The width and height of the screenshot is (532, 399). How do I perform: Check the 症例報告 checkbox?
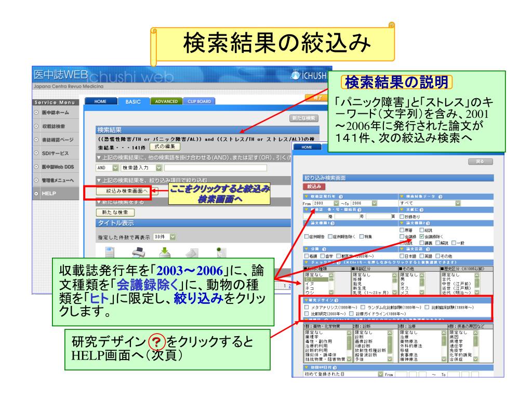[x=307, y=236]
